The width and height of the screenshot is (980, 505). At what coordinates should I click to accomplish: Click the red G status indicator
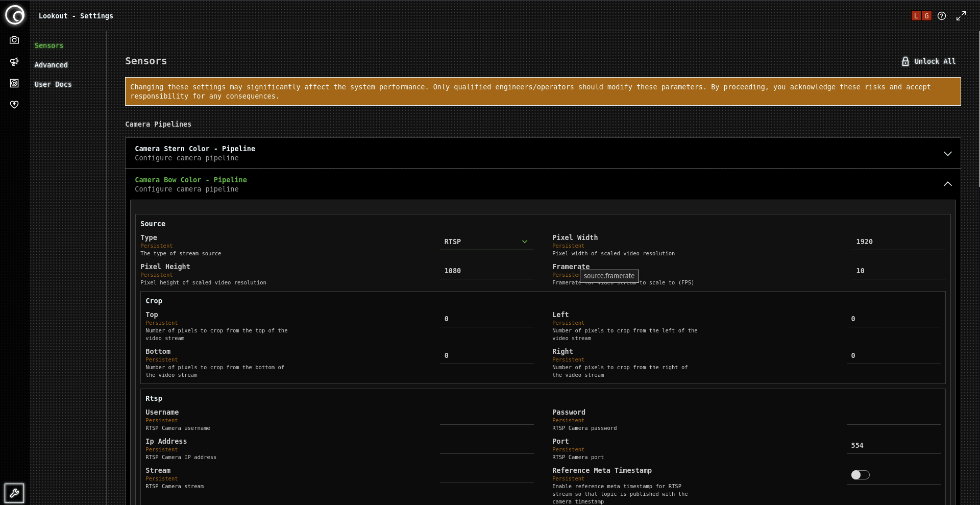925,16
